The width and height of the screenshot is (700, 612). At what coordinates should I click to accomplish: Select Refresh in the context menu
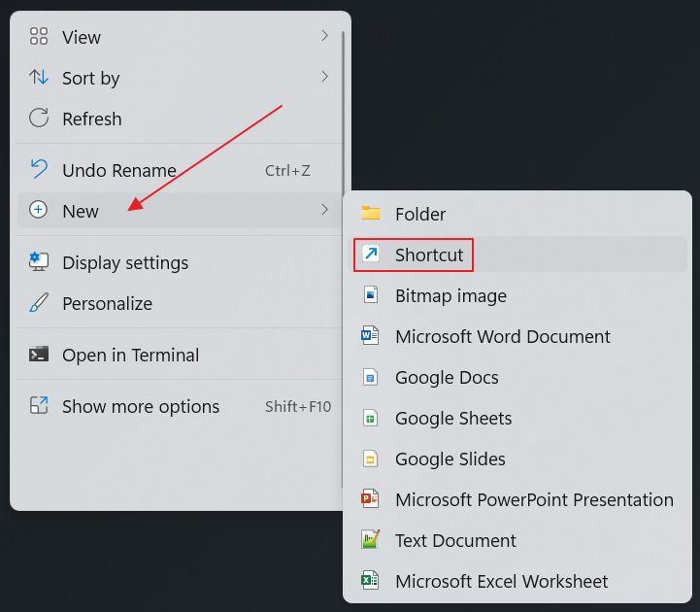179,119
